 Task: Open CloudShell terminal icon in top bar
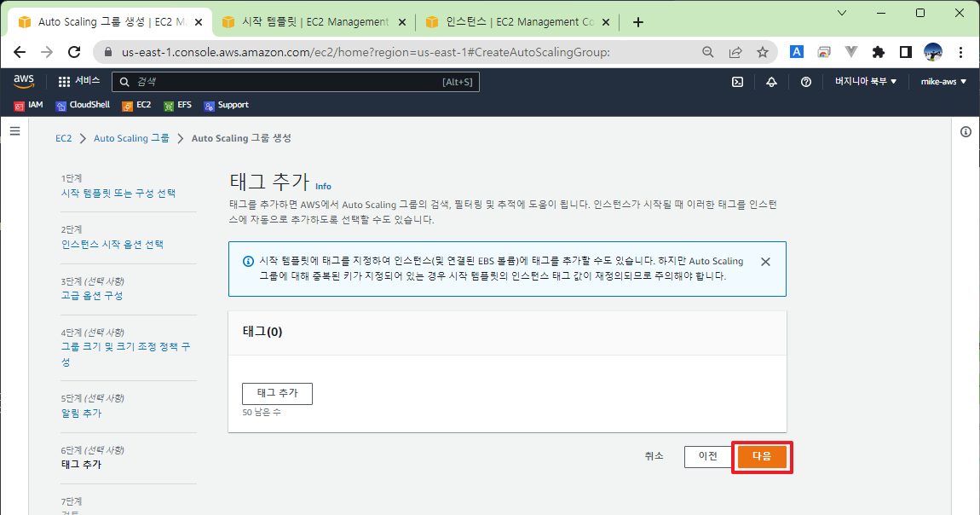coord(737,82)
